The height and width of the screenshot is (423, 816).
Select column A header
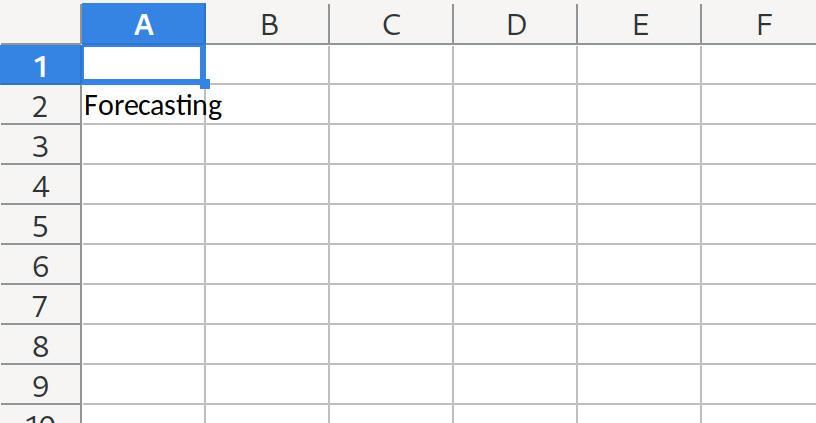point(143,25)
